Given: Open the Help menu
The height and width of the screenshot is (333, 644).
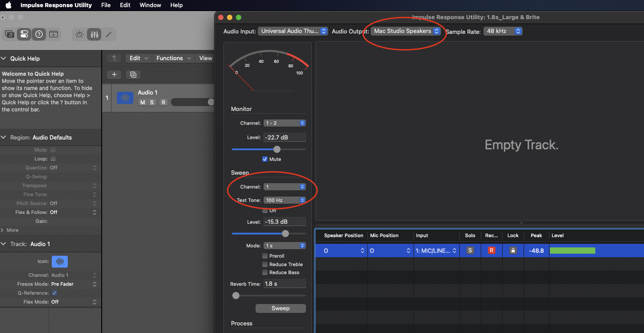Looking at the screenshot, I should [x=177, y=5].
